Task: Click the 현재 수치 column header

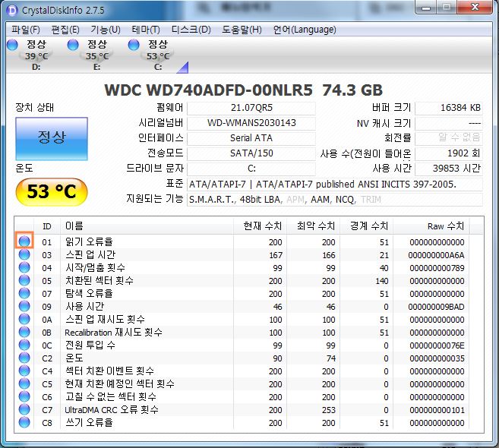Action: coord(260,226)
